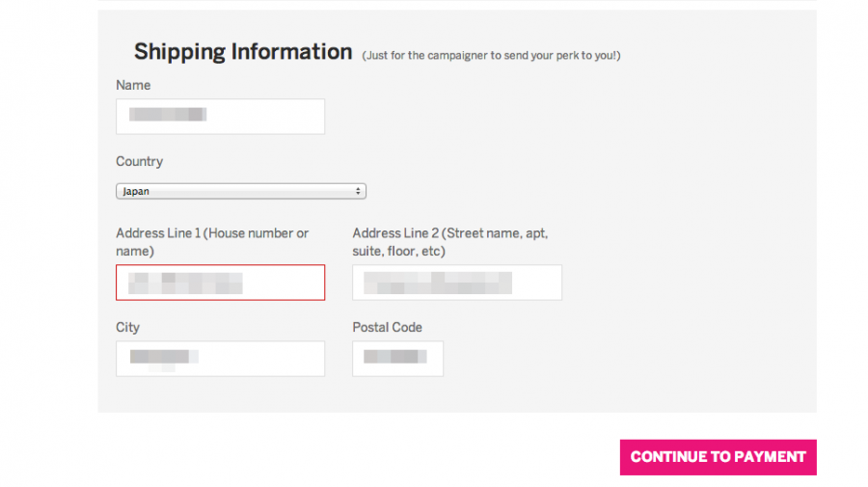Click the blurred text in Address Line 2
Viewport: 868px width, 487px height.
pos(437,283)
